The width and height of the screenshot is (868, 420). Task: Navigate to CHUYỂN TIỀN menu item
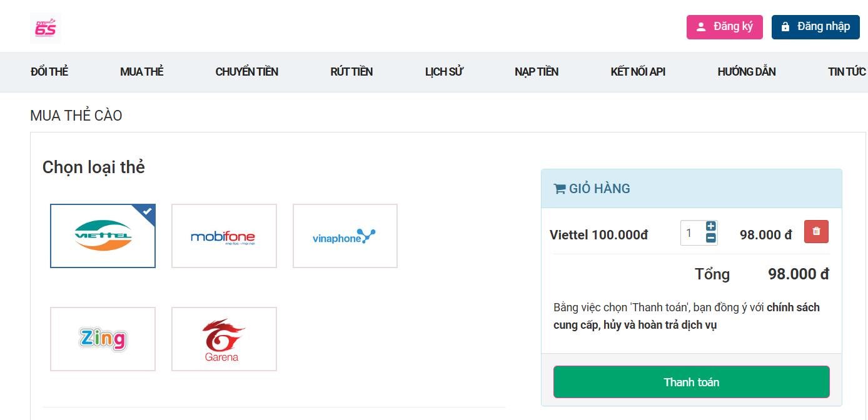(x=247, y=72)
